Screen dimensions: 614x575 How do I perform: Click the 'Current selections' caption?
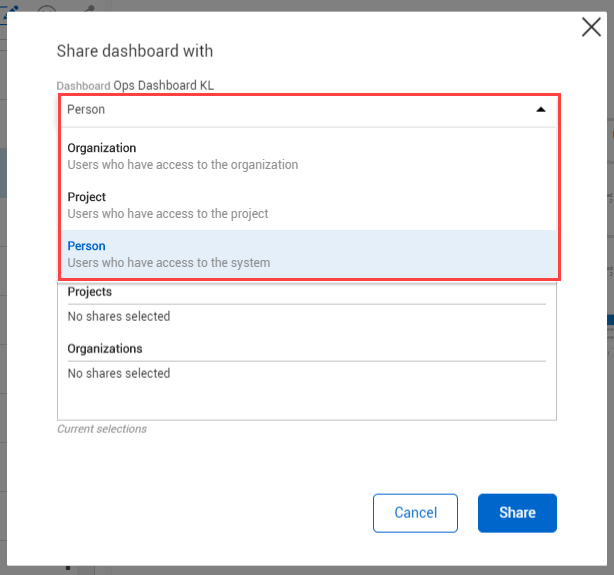(x=102, y=429)
